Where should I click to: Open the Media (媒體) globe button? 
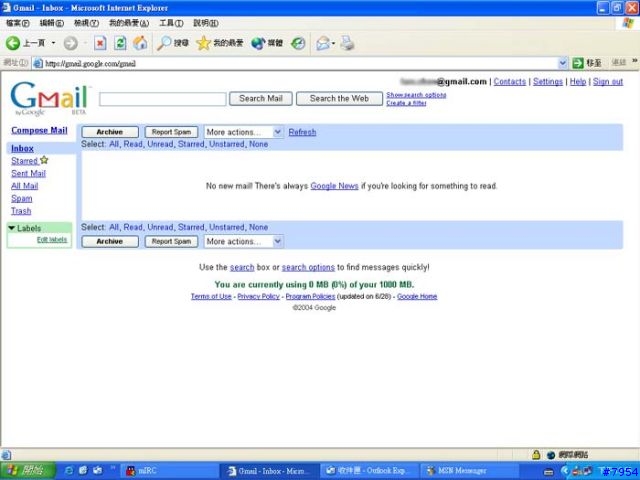pos(267,43)
